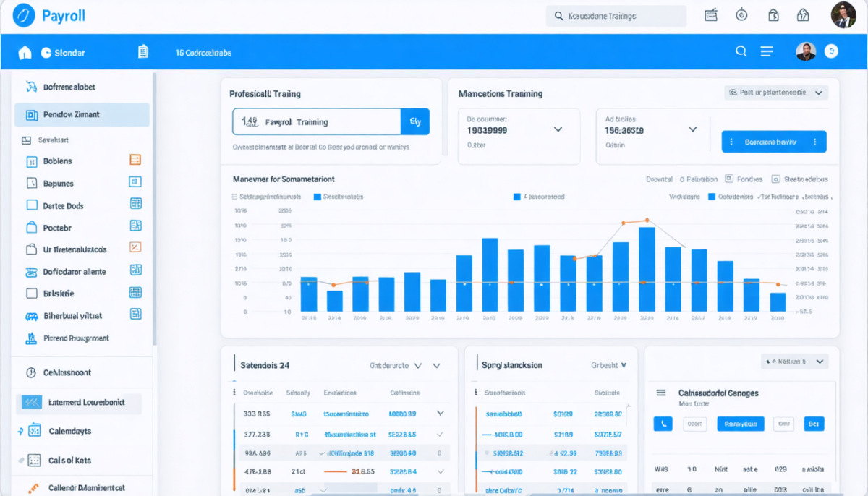Open the clipboard icon in blue bar
The height and width of the screenshot is (496, 868).
click(x=142, y=52)
